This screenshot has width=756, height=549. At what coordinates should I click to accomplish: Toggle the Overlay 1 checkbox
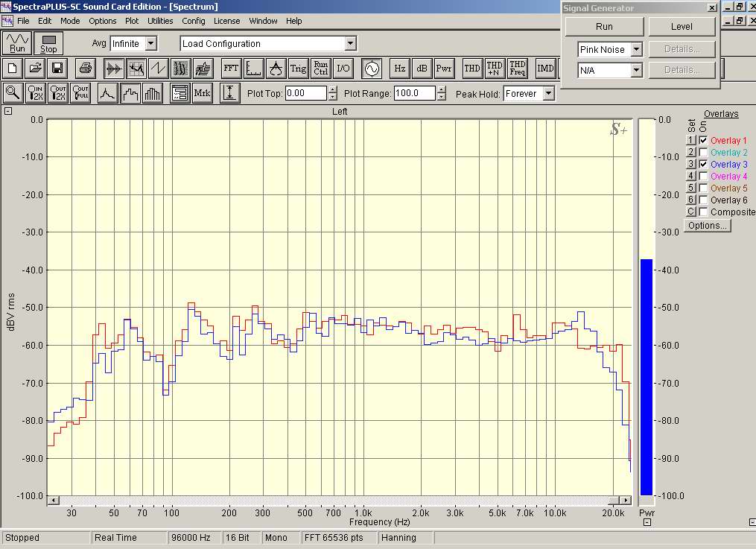703,140
